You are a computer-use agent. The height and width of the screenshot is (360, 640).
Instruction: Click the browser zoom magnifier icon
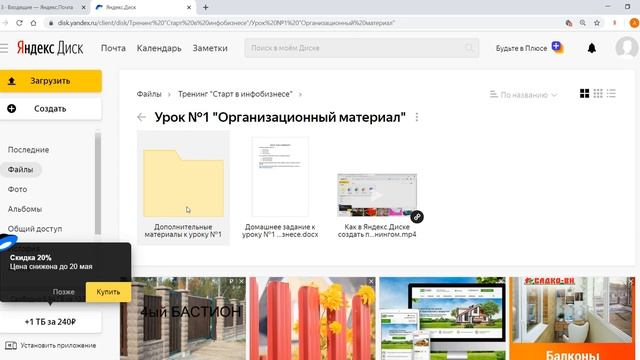(582, 23)
